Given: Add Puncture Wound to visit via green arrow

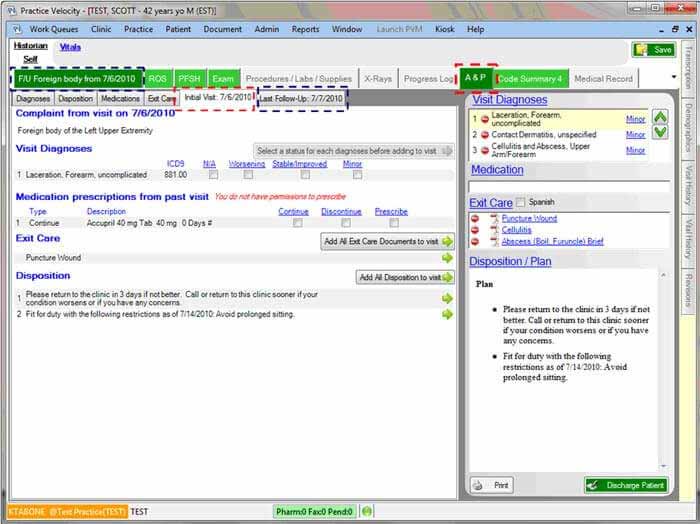Looking at the screenshot, I should point(448,258).
